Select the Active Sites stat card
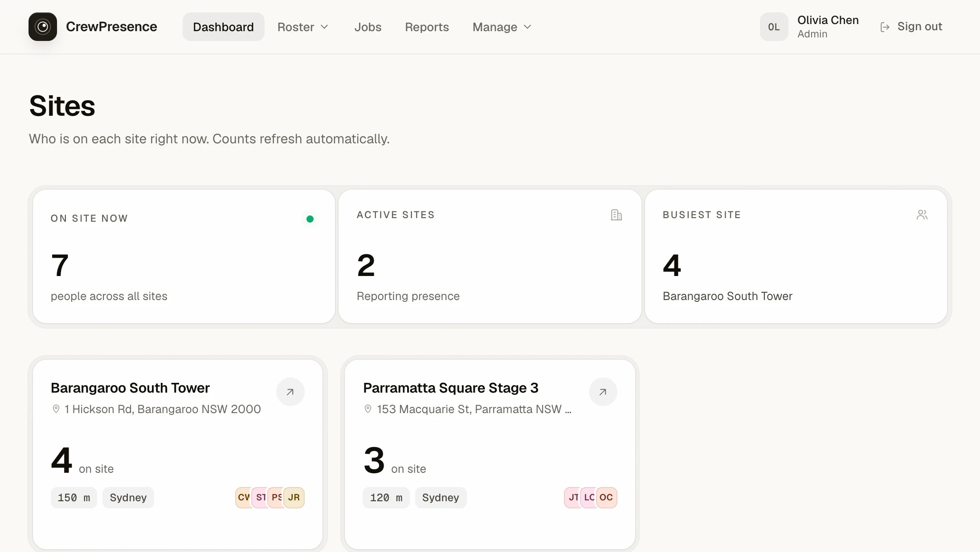The height and width of the screenshot is (552, 980). tap(490, 256)
